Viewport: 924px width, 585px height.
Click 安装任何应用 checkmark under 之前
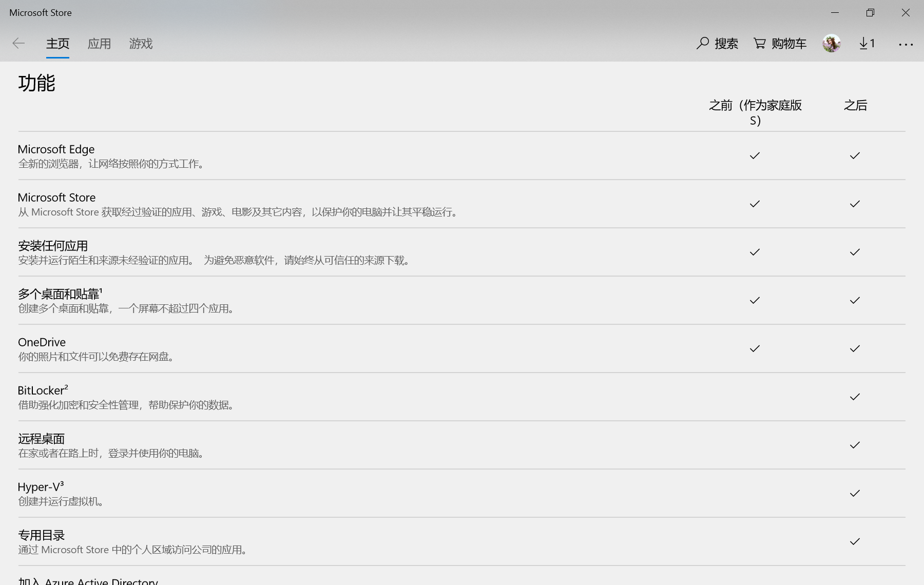755,252
